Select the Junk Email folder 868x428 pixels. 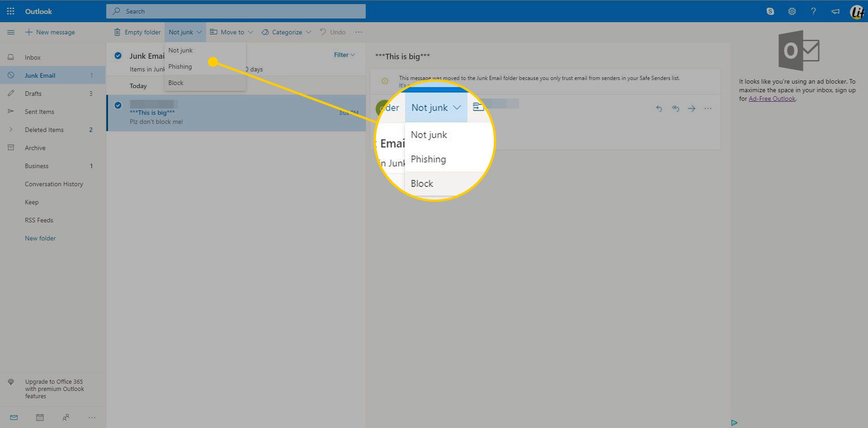(53, 75)
